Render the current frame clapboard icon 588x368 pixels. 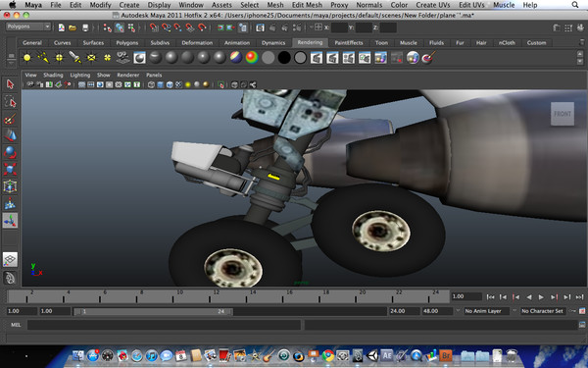272,27
